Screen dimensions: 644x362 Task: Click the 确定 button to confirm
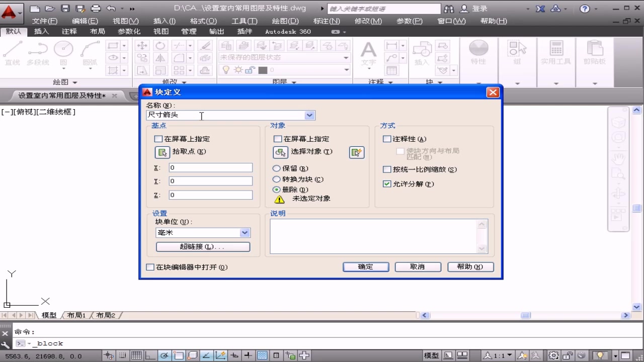(x=366, y=266)
